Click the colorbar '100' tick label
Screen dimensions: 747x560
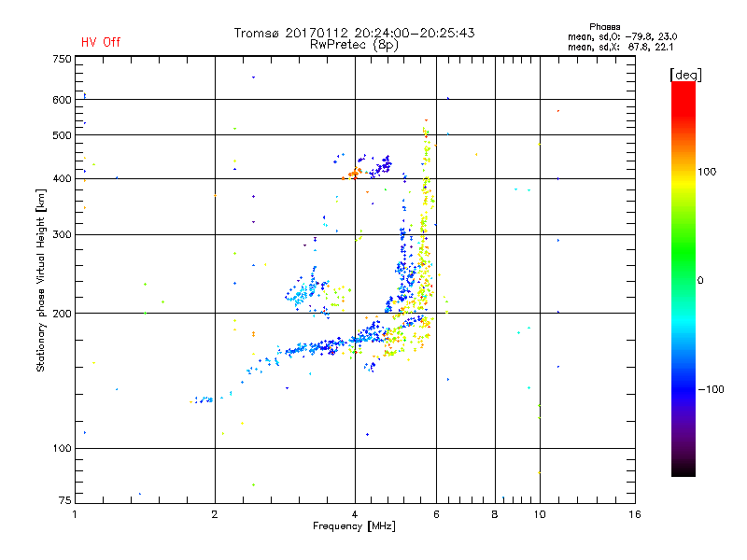[707, 172]
